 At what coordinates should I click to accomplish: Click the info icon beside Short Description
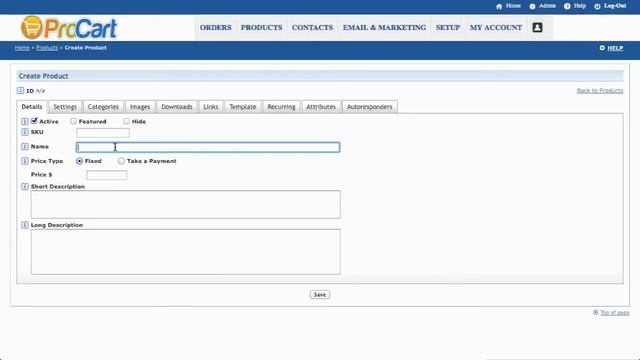(x=24, y=187)
